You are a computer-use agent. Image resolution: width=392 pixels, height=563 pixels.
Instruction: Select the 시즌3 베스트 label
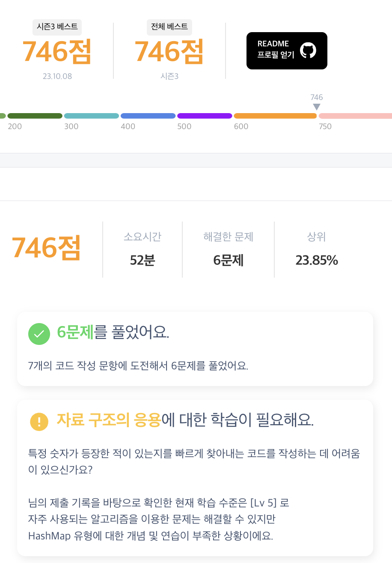(57, 27)
